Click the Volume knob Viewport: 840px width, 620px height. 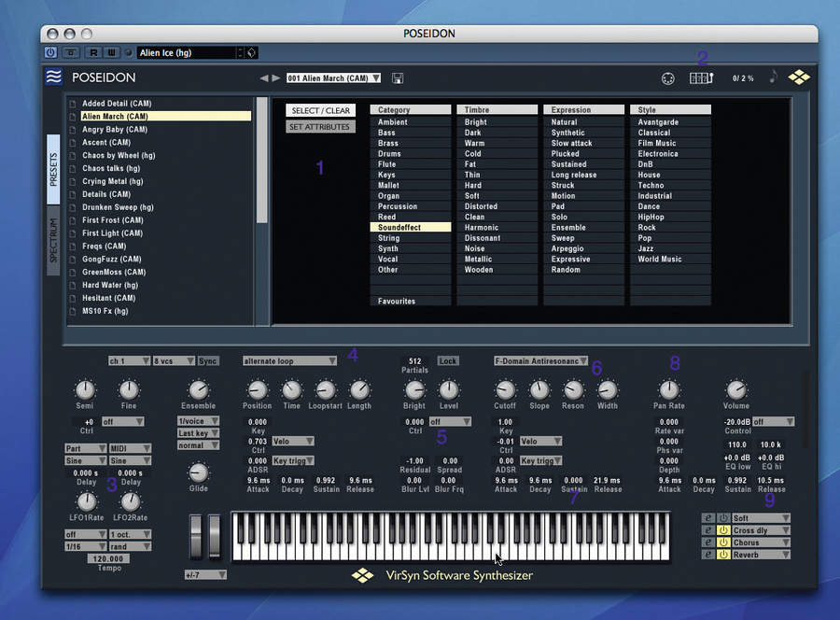(736, 389)
